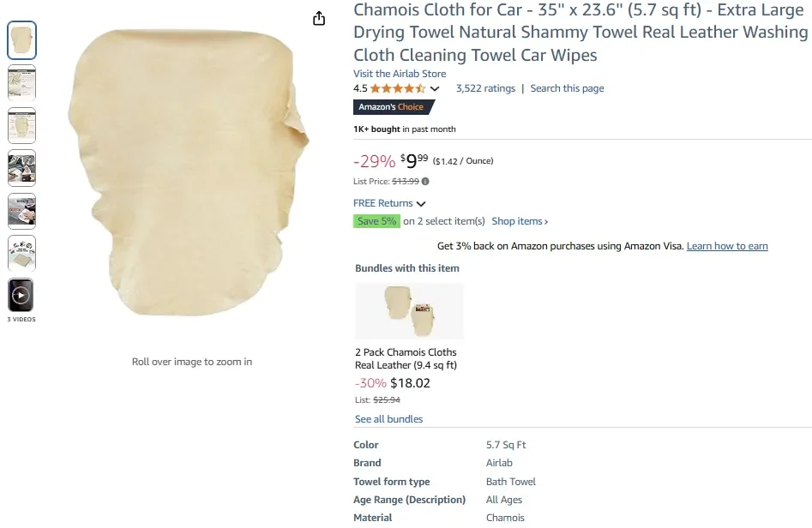Screen dimensions: 812x528
Task: Click the bundle product thumbnail image
Action: tap(409, 311)
